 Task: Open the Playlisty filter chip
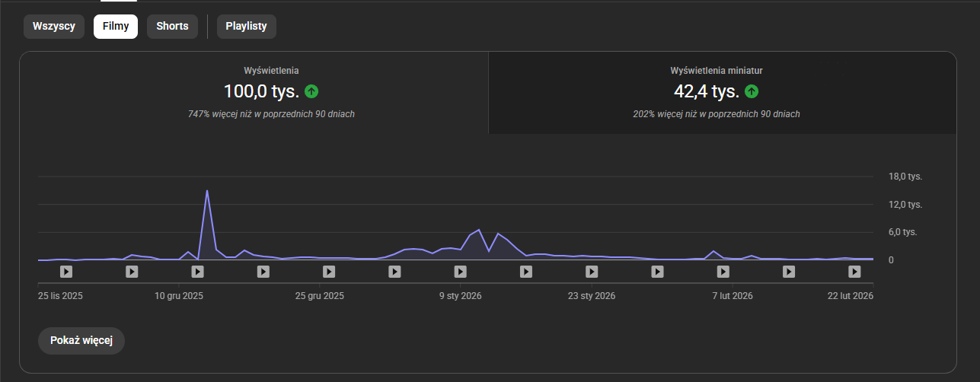[247, 26]
